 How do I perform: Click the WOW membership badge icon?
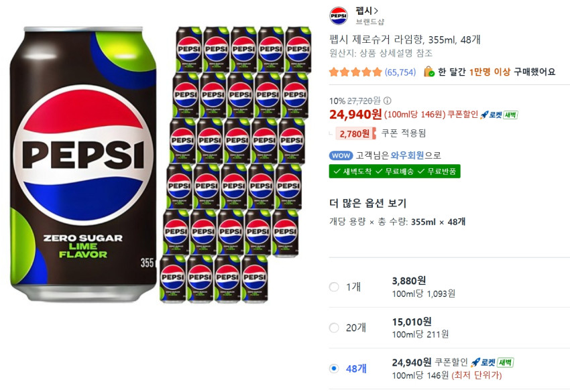tap(341, 154)
